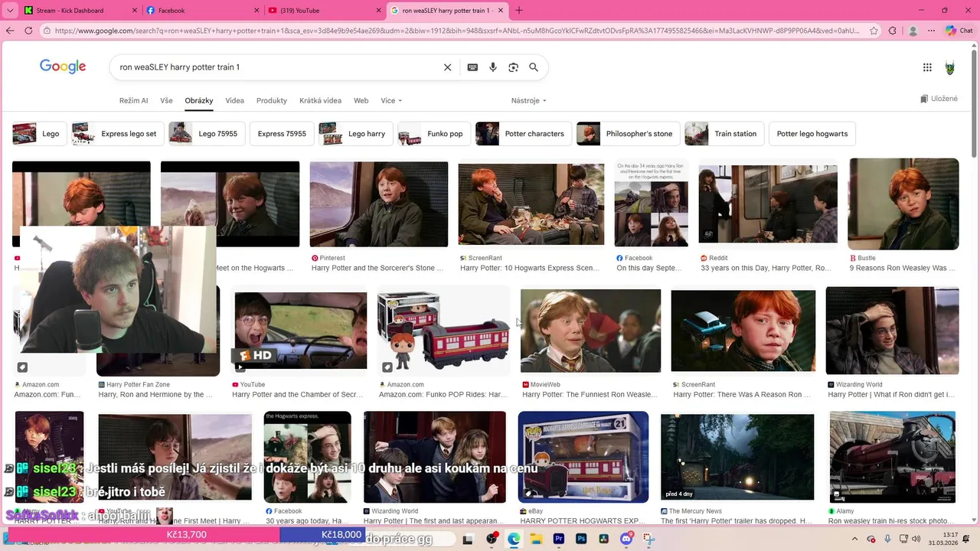Filter images by Lego harry chip
The width and height of the screenshot is (980, 551).
355,133
